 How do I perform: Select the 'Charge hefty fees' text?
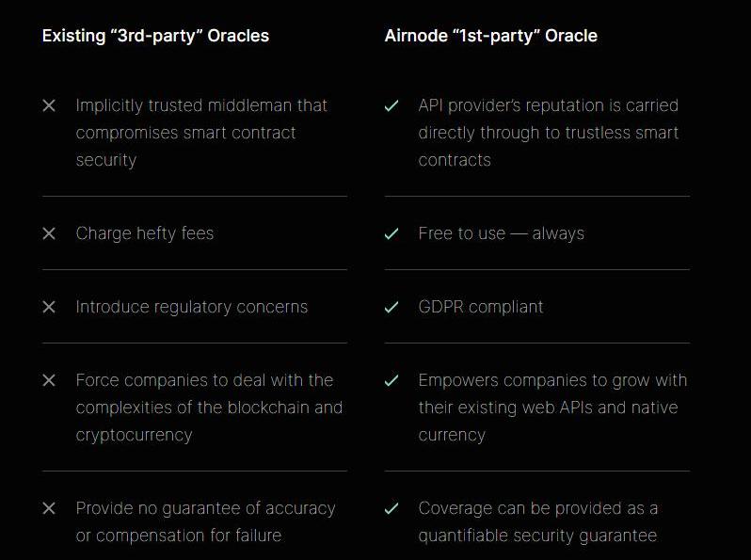[145, 233]
